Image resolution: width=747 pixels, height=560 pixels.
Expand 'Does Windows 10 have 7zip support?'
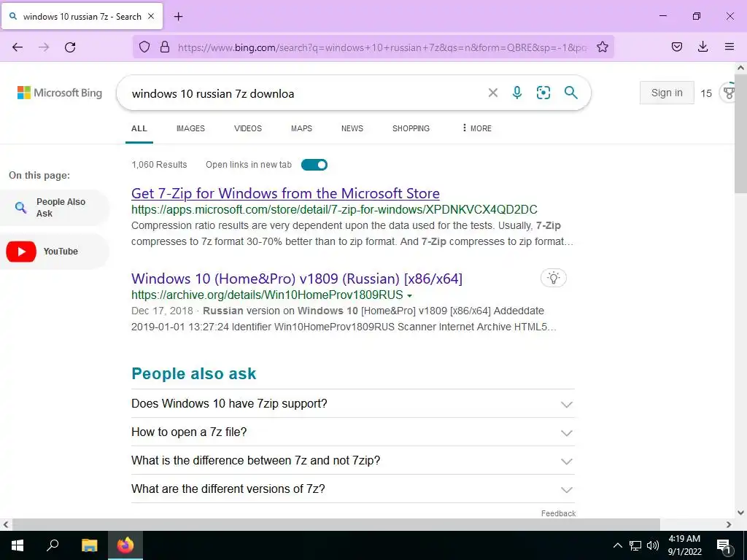pos(353,404)
